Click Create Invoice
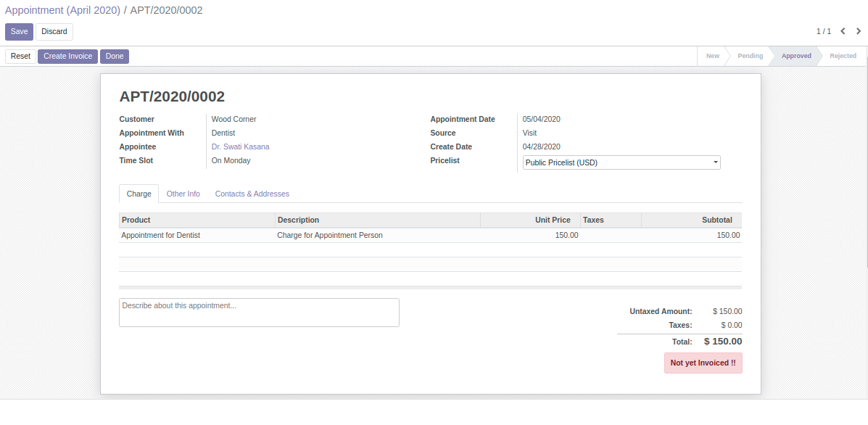 pyautogui.click(x=67, y=57)
